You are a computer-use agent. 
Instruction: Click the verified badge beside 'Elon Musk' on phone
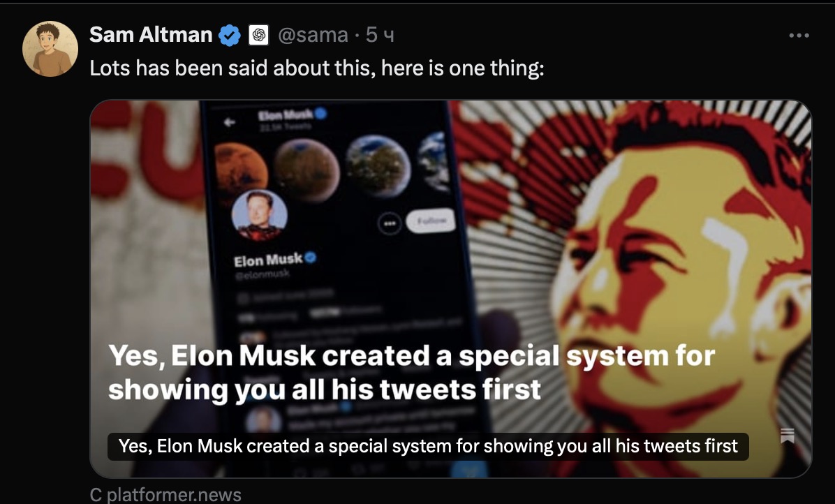click(311, 258)
